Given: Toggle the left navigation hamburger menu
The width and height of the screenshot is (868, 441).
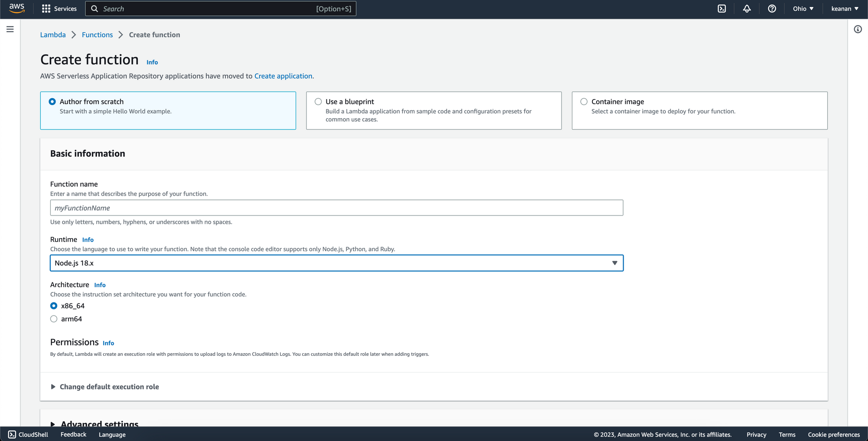Looking at the screenshot, I should click(10, 29).
